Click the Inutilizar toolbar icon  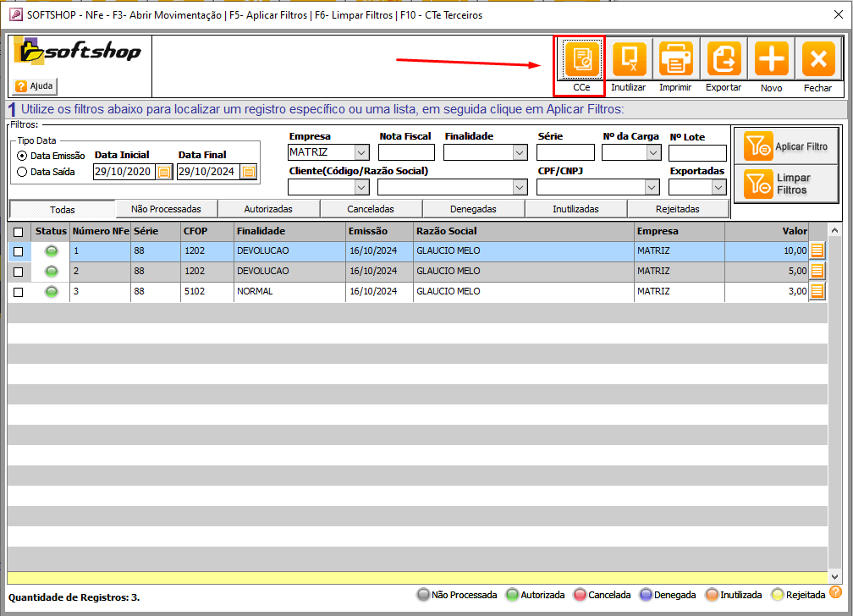pos(628,59)
